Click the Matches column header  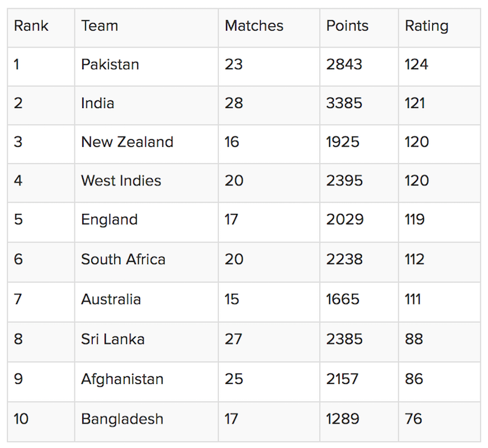[x=254, y=26]
